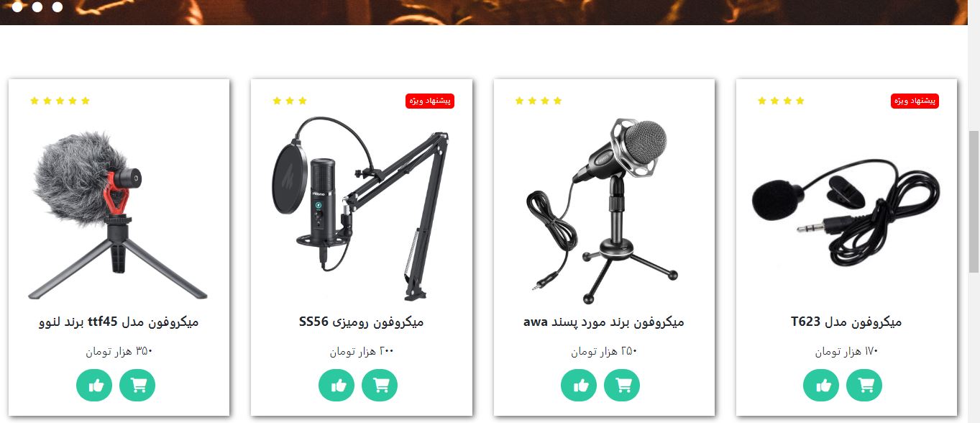980x423 pixels.
Task: Add the SS56 desktop microphone to cart
Action: 380,385
